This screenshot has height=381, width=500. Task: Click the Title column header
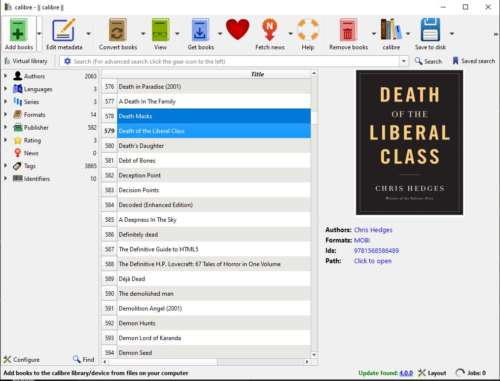pyautogui.click(x=257, y=74)
